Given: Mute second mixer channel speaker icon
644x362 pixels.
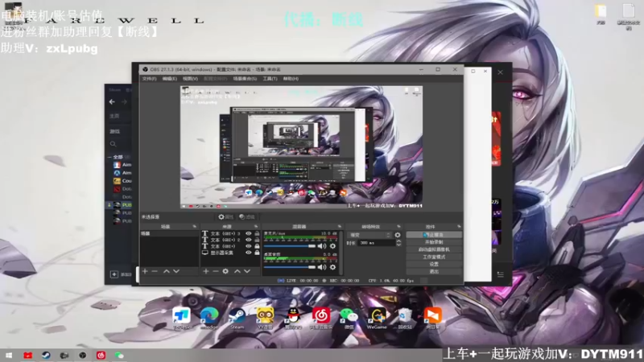Looking at the screenshot, I should tap(321, 267).
